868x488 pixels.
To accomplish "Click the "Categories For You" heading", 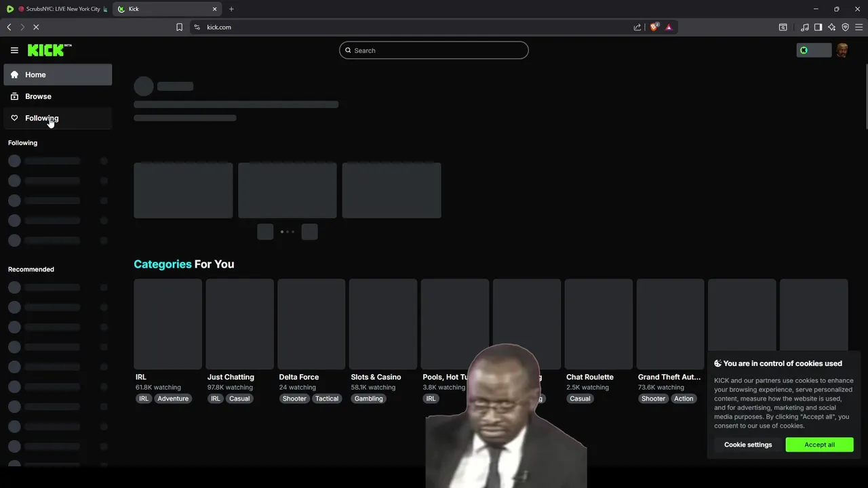I will [184, 264].
